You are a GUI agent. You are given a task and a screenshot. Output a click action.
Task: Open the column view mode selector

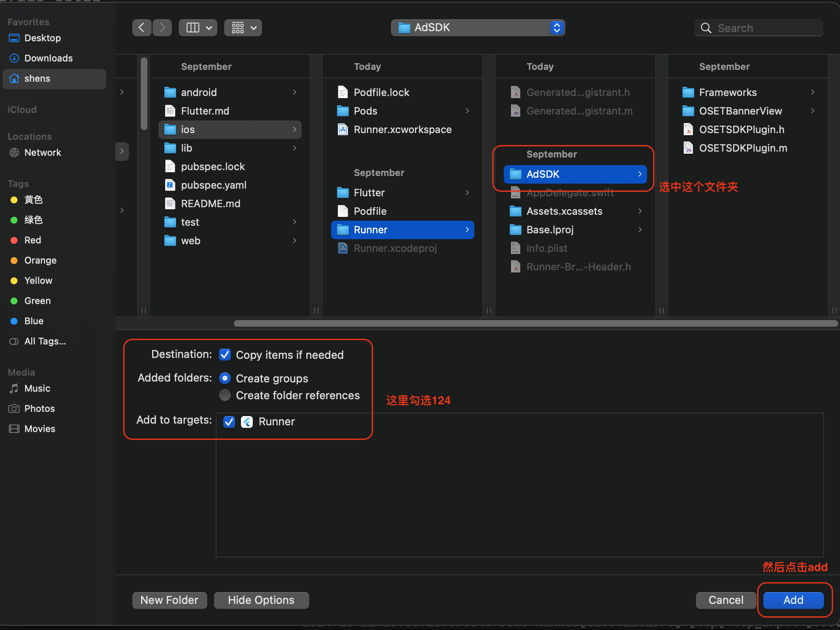tap(198, 28)
